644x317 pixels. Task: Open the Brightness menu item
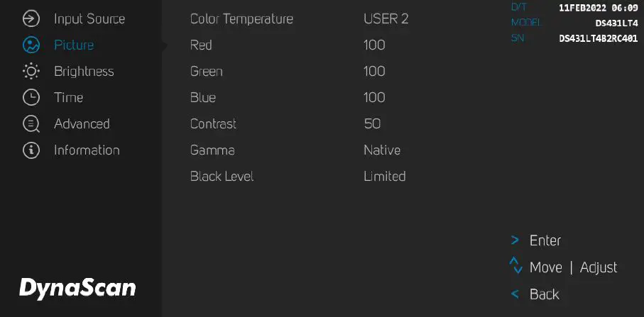84,71
